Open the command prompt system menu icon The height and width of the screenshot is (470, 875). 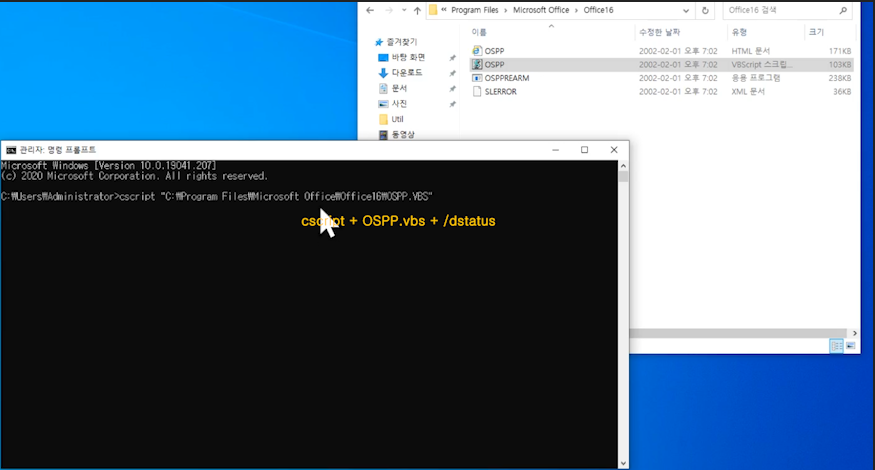(x=11, y=150)
